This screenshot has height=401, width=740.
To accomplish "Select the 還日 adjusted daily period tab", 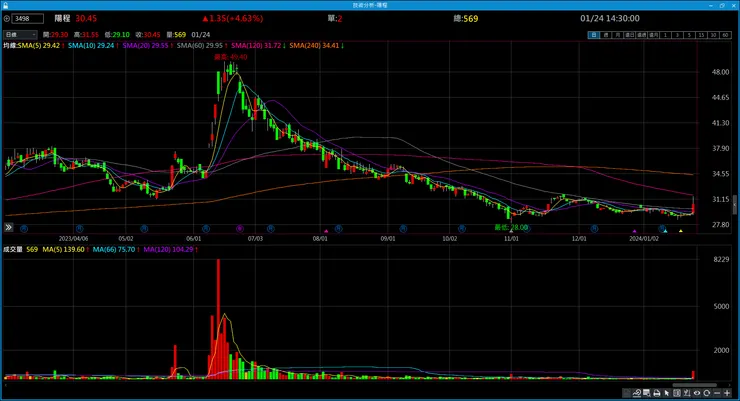I will point(629,35).
